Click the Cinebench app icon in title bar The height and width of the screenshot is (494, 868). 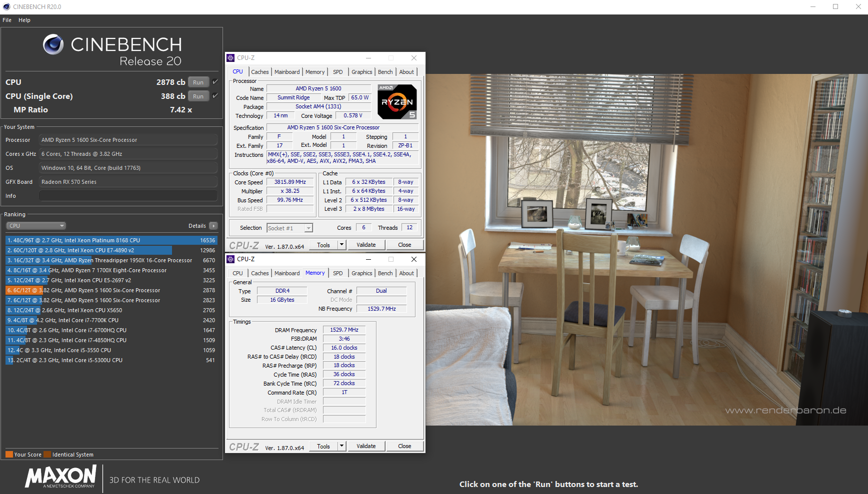pyautogui.click(x=6, y=6)
